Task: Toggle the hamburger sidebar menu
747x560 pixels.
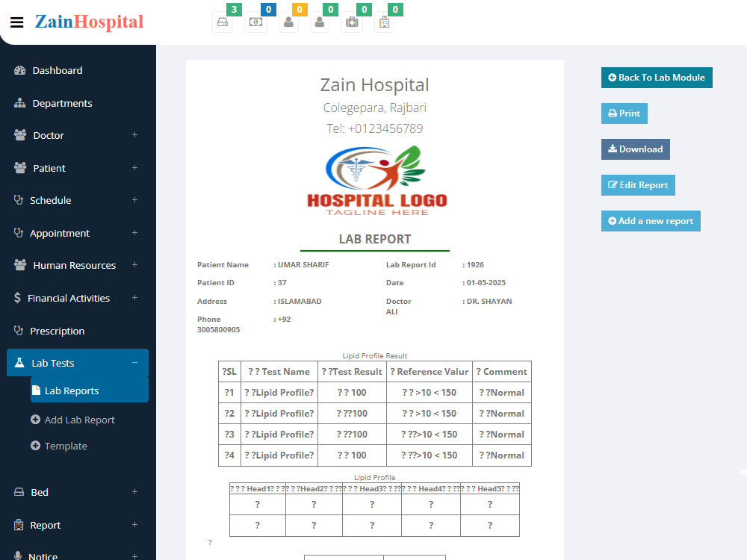Action: (16, 22)
